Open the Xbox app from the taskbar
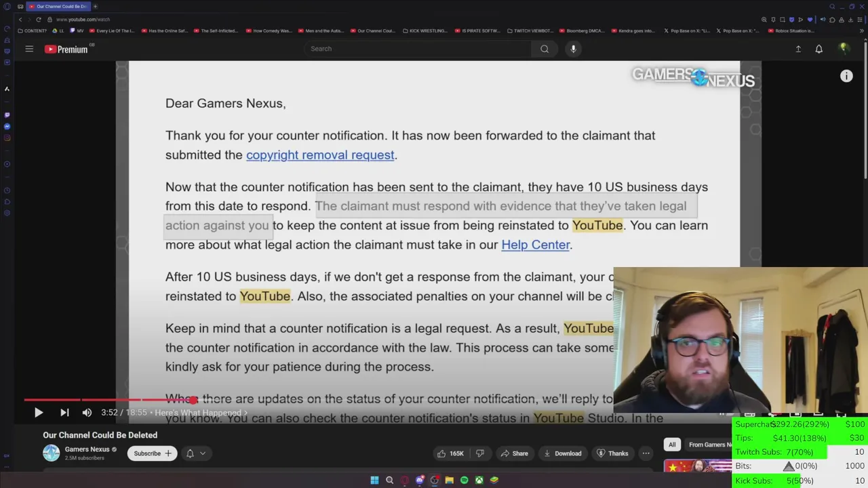The height and width of the screenshot is (488, 868). tap(479, 480)
